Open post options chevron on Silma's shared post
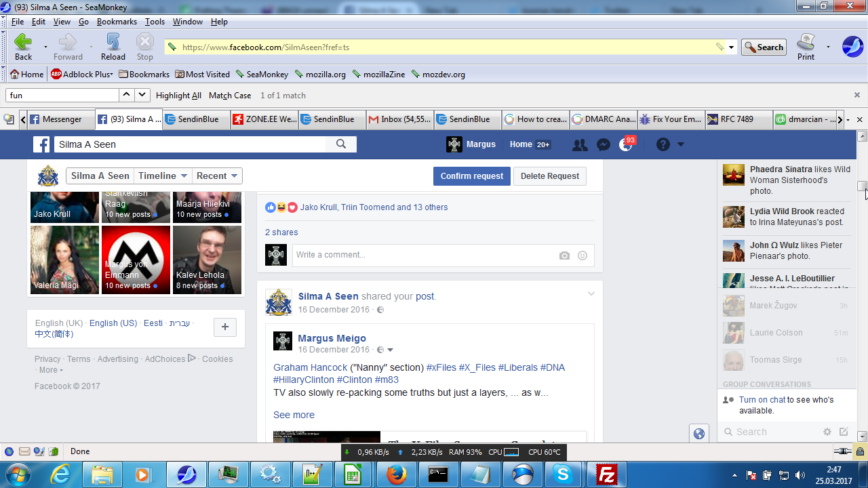This screenshot has width=868, height=488. pos(591,294)
